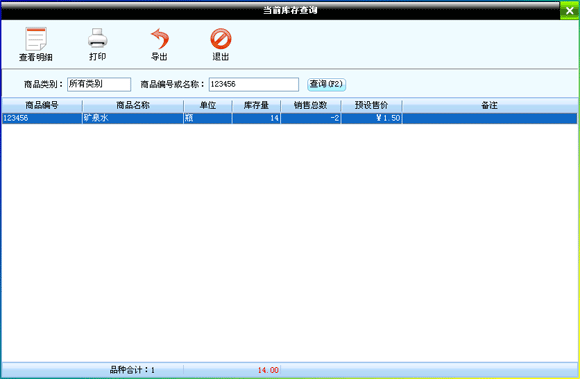Image resolution: width=580 pixels, height=379 pixels.
Task: Click the 库存量 column header
Action: pyautogui.click(x=256, y=105)
